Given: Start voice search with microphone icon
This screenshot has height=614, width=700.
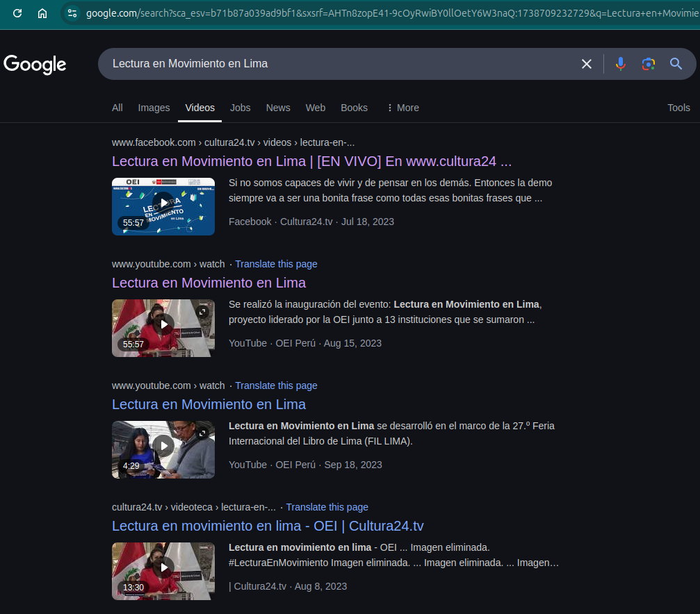Looking at the screenshot, I should click(621, 64).
